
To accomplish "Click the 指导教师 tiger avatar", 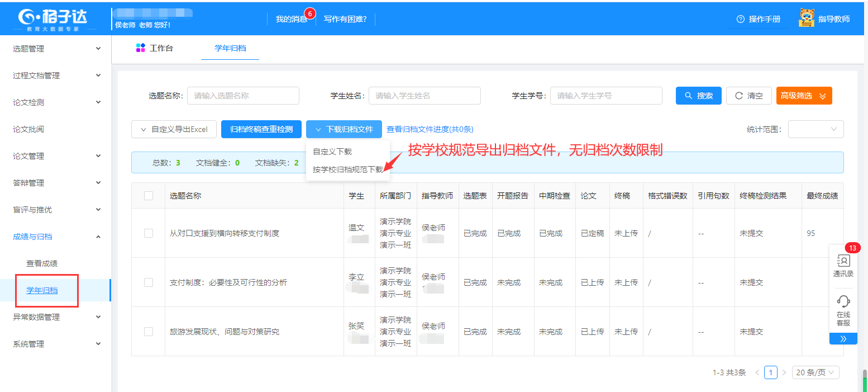I will click(x=806, y=18).
